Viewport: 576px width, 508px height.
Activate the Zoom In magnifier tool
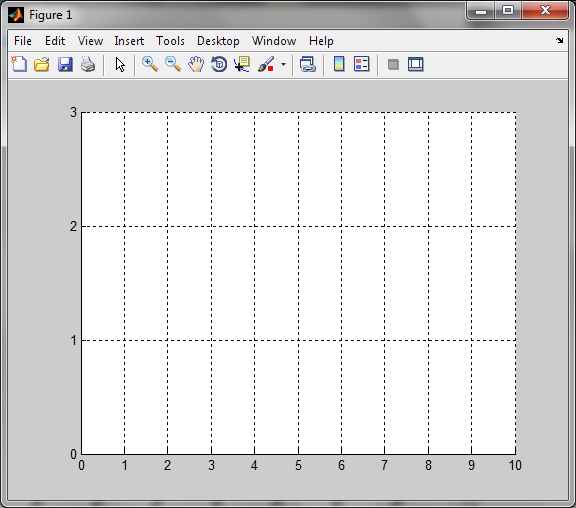pyautogui.click(x=150, y=64)
